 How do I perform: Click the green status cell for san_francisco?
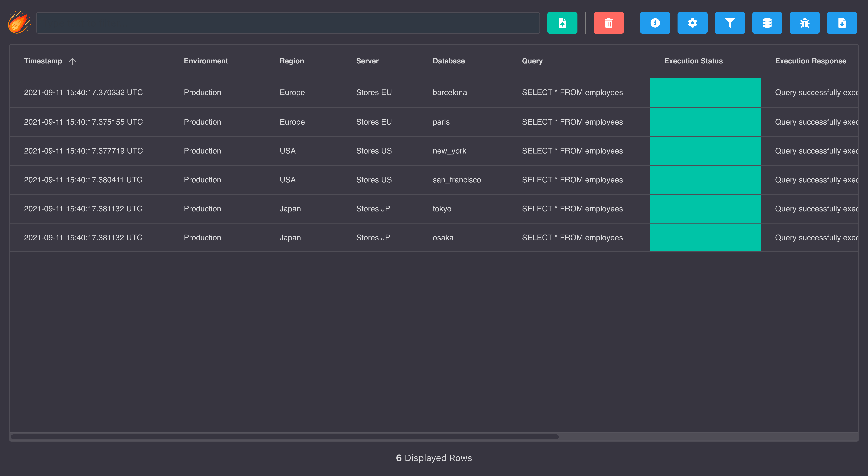tap(705, 180)
